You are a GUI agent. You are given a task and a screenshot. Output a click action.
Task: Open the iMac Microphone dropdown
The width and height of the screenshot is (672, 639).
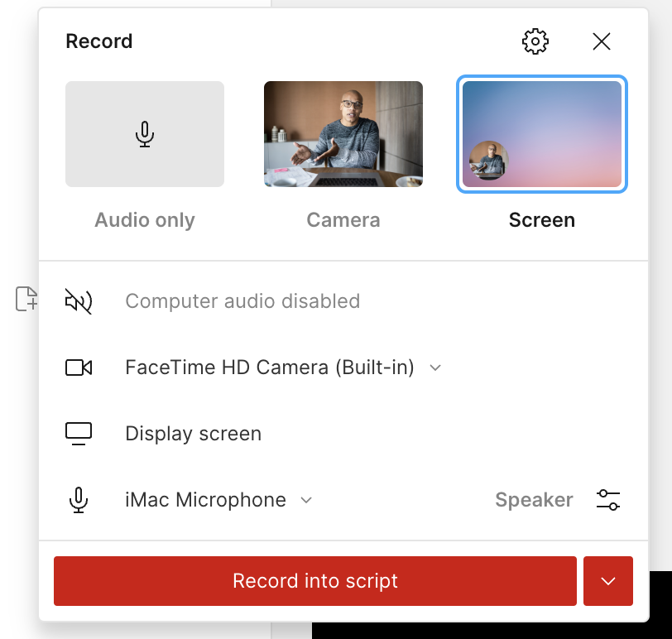[x=305, y=500]
